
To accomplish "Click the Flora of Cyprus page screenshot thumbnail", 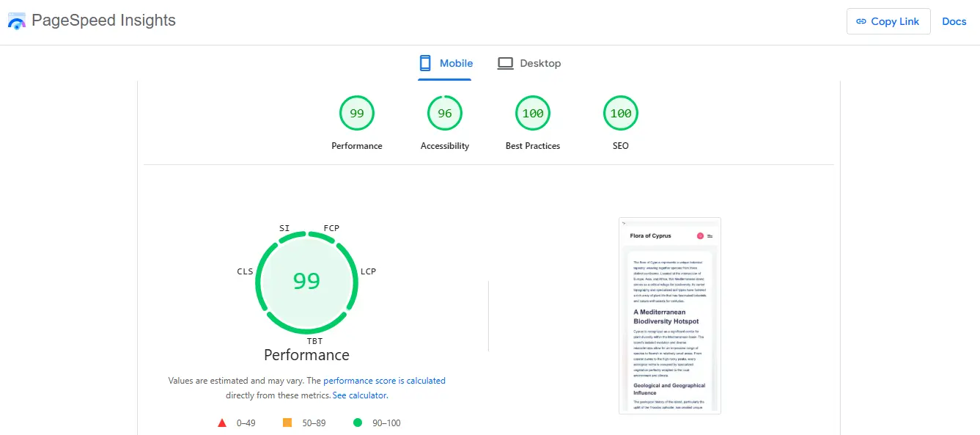I will pyautogui.click(x=669, y=315).
